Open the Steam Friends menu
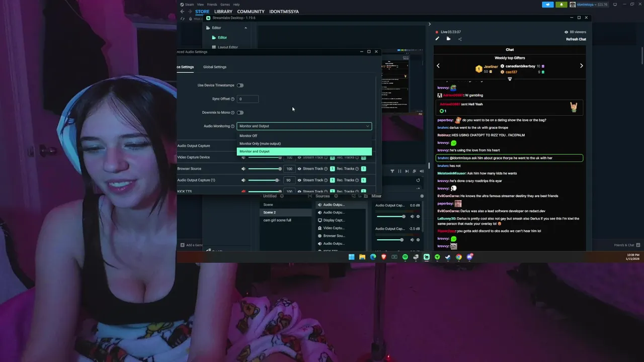The width and height of the screenshot is (644, 362). pyautogui.click(x=212, y=5)
